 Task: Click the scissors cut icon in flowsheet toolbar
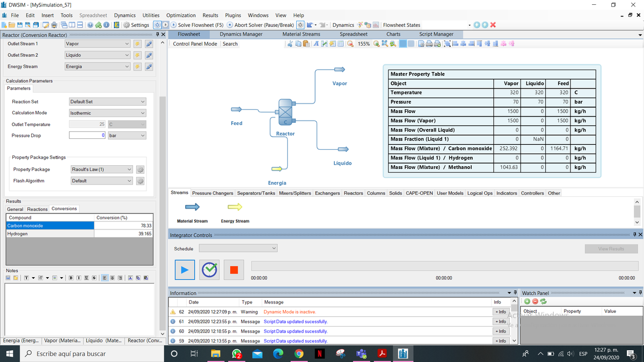(291, 43)
